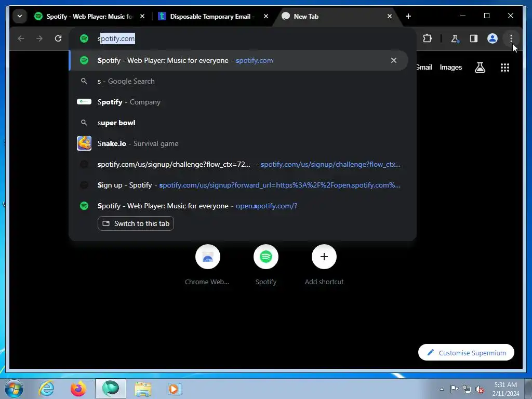This screenshot has width=532, height=399.
Task: Open the Spotify shortcut tile
Action: [266, 265]
